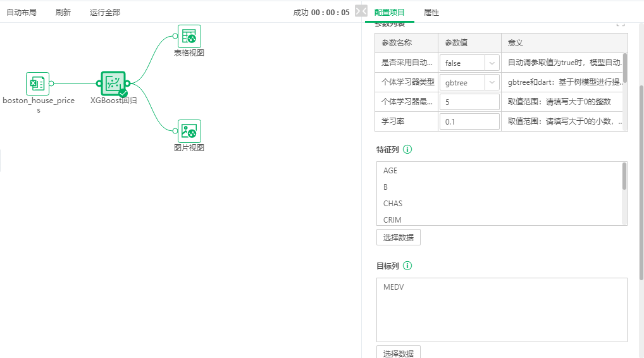Click the 特征列 list scrollbar

(x=624, y=176)
